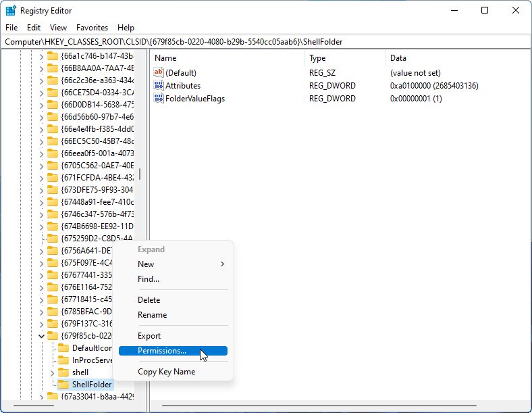Screen dimensions: 532x413
Task: Click folder icon of {66a1c746-b147-43b key
Action: (x=52, y=56)
